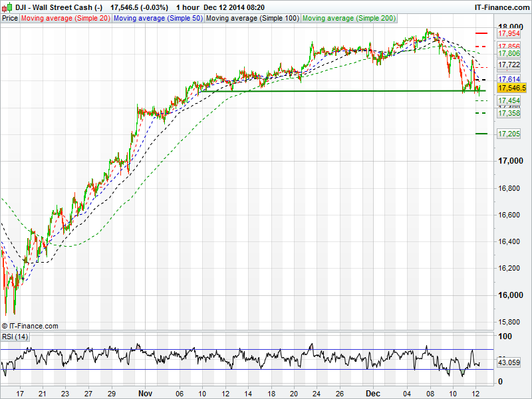Click the Moving average (Simple 100) label
The width and height of the screenshot is (532, 399).
coord(252,19)
